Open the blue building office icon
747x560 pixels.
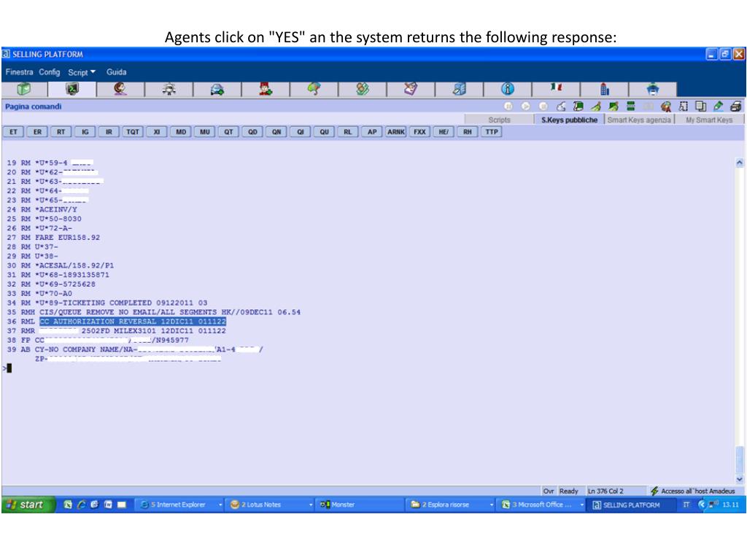(x=605, y=89)
